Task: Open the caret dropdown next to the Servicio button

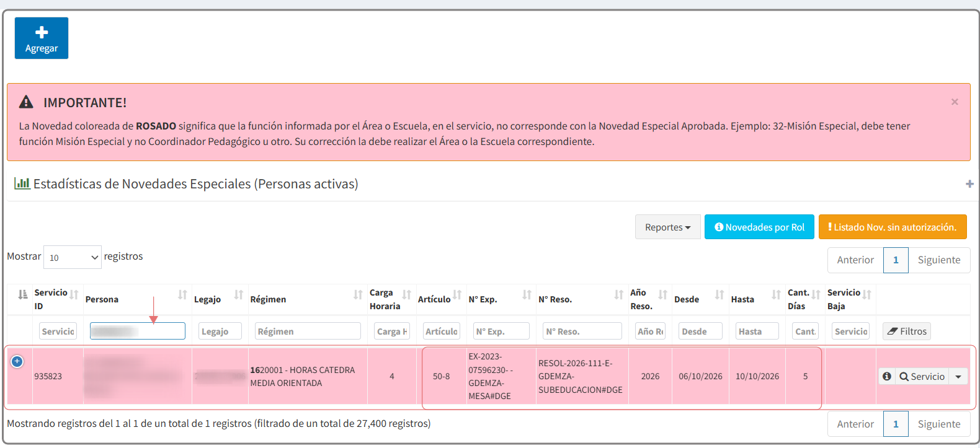Action: [x=958, y=376]
